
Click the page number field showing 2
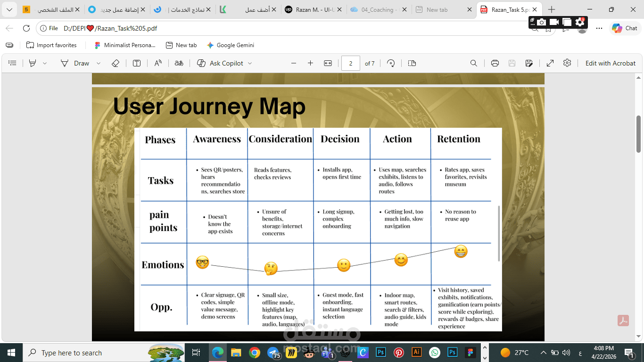[351, 63]
